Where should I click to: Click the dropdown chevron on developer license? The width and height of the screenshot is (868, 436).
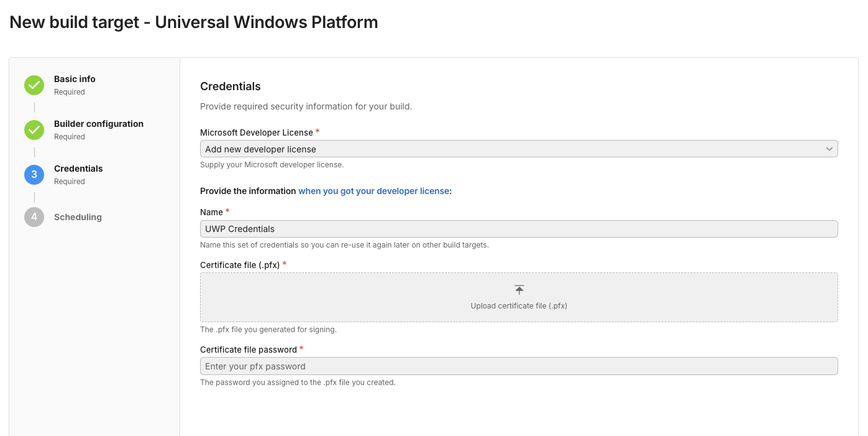(829, 149)
